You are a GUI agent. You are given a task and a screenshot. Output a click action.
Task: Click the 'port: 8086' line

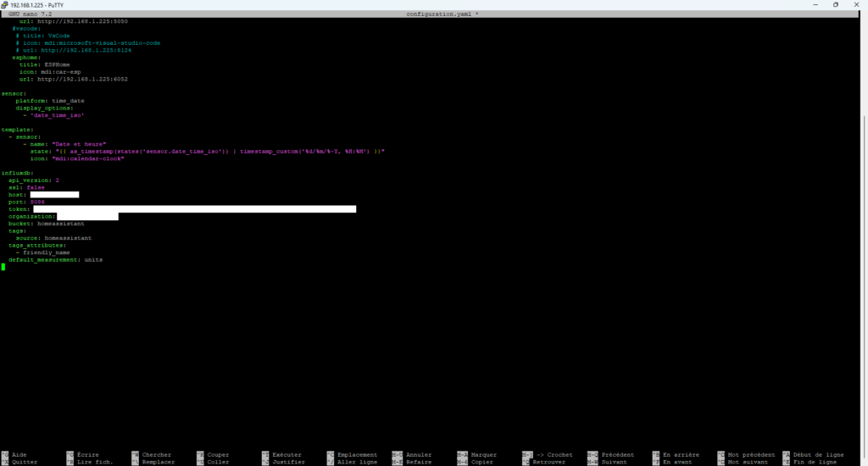[x=26, y=202]
